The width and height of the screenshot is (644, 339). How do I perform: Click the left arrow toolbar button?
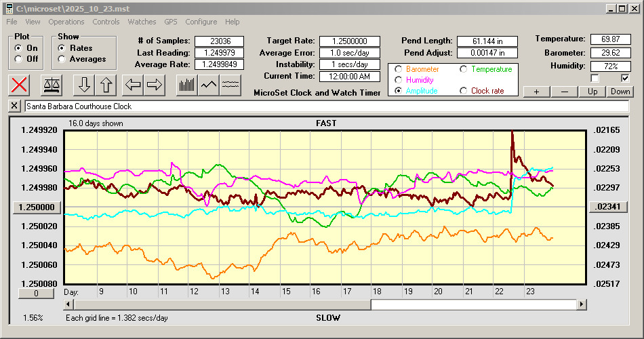click(x=132, y=85)
